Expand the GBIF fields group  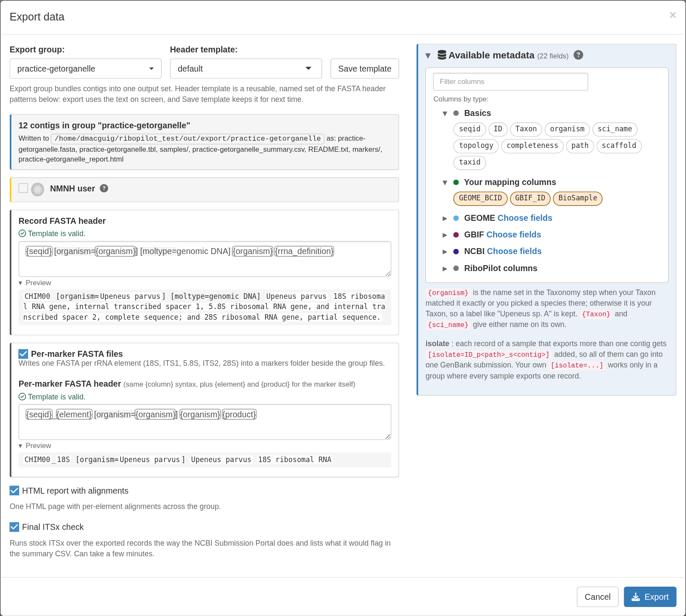coord(445,235)
